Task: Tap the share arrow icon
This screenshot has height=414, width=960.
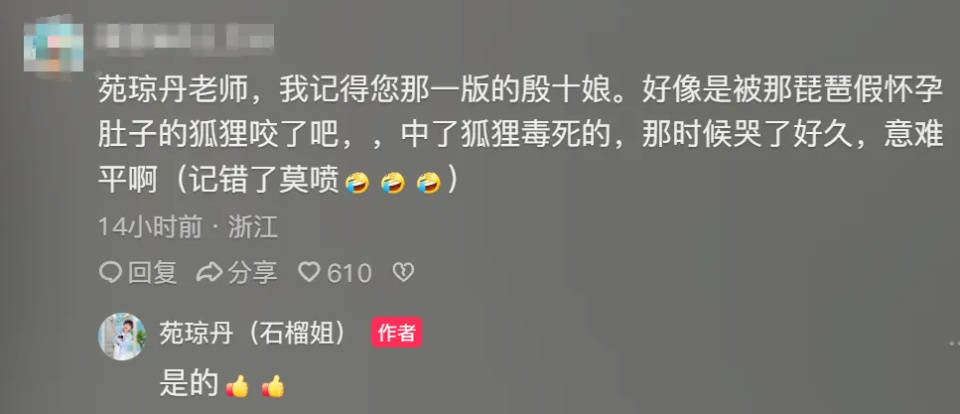Action: (x=209, y=272)
